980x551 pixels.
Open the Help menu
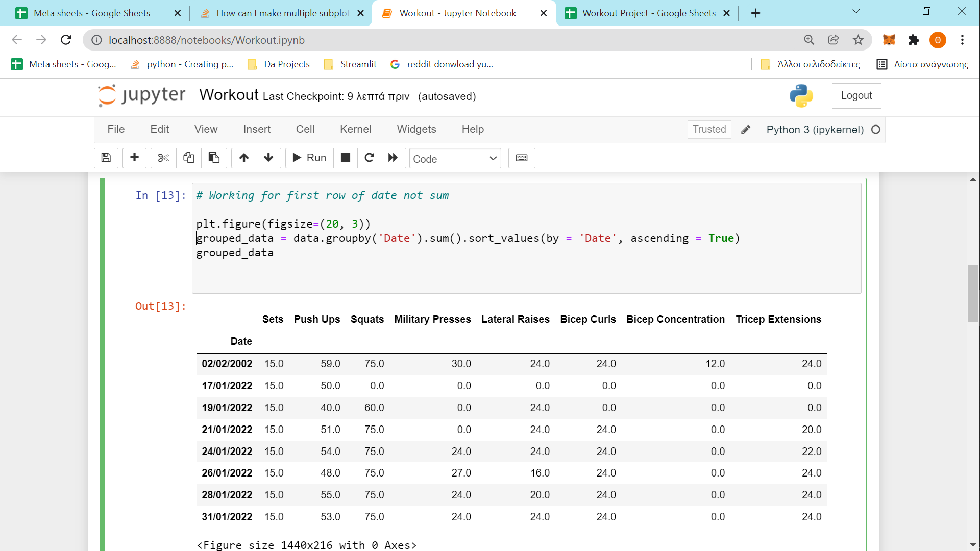coord(473,130)
